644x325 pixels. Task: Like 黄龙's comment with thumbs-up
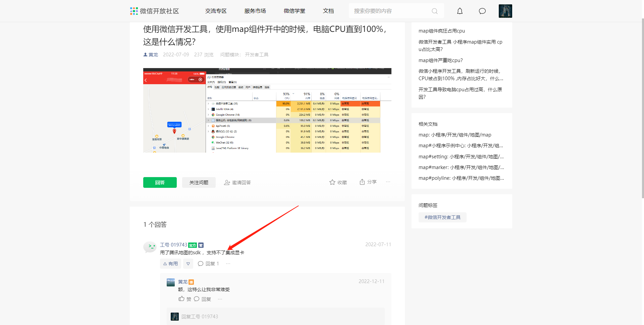[x=181, y=299]
